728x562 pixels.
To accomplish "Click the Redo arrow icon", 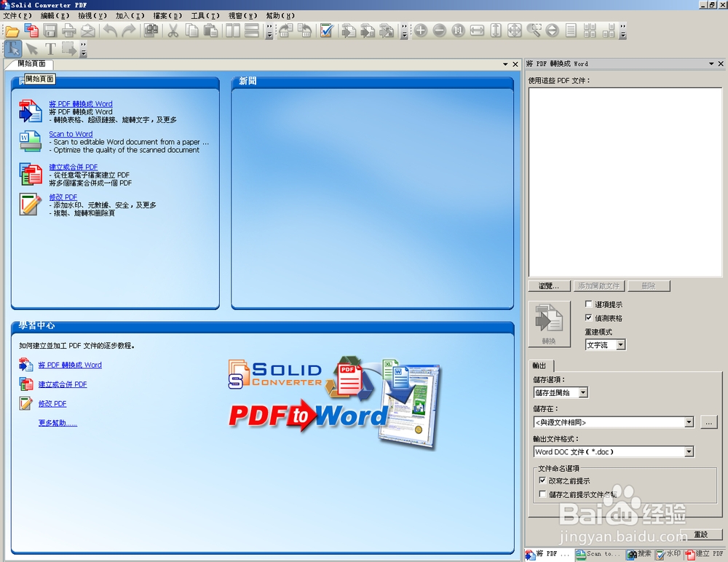I will 129,31.
